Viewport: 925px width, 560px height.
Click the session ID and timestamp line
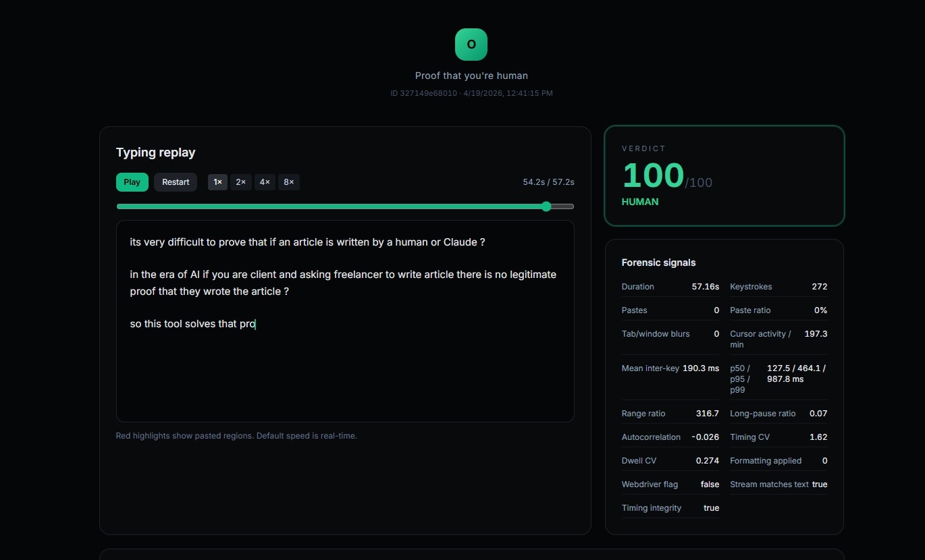(471, 93)
